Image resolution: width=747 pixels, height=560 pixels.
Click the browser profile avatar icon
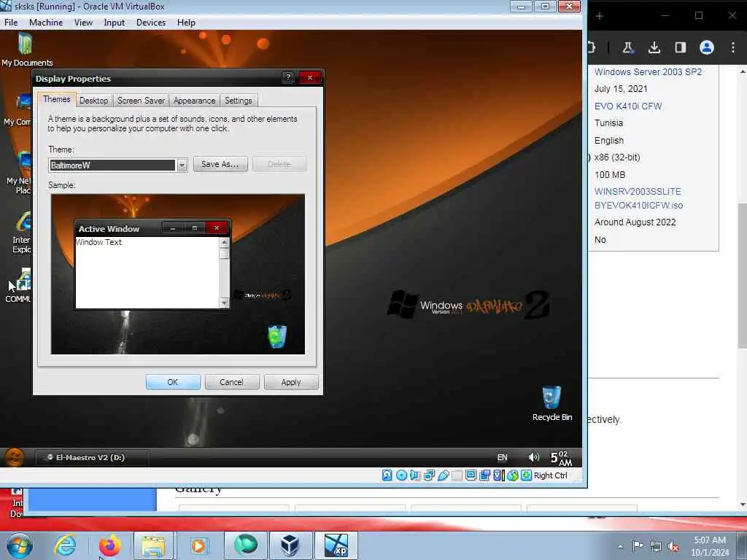click(706, 47)
